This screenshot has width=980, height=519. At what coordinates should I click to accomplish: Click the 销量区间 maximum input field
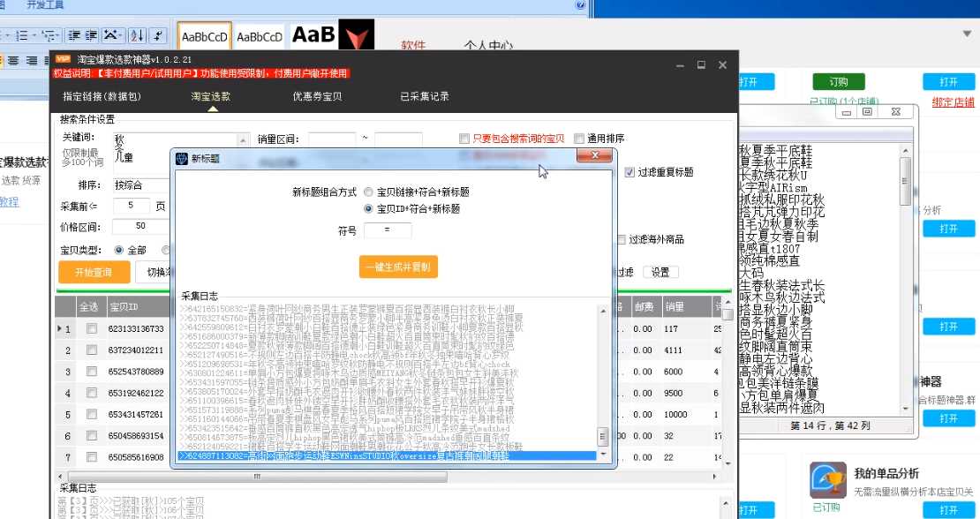click(x=398, y=139)
